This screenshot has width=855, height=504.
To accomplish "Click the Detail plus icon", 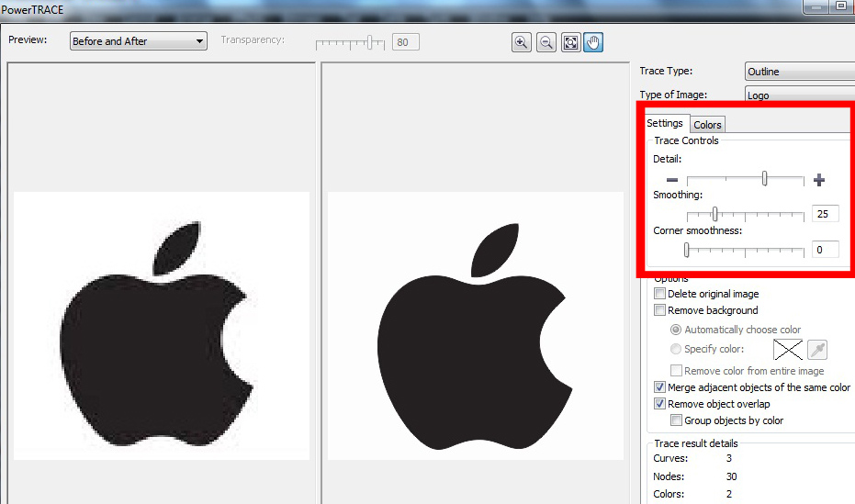I will [818, 180].
